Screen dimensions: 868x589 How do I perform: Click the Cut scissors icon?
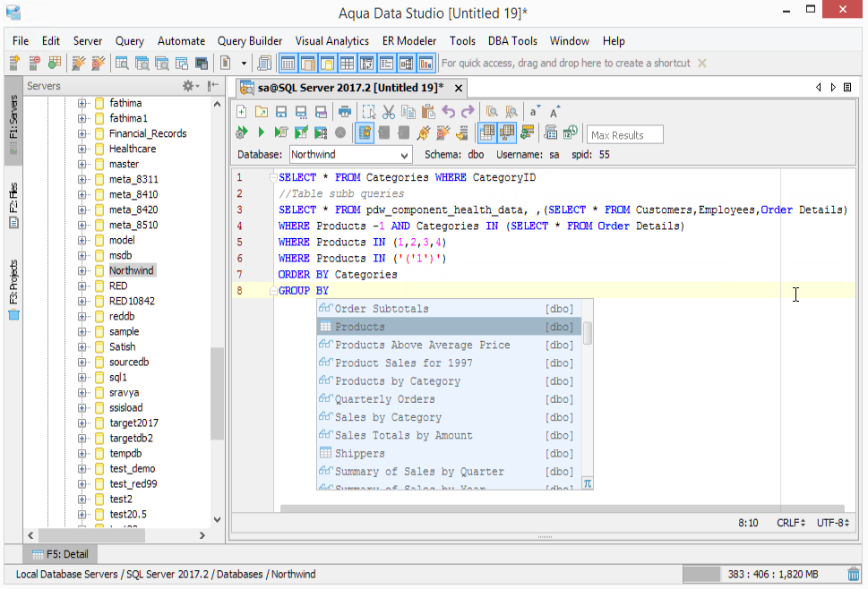388,112
